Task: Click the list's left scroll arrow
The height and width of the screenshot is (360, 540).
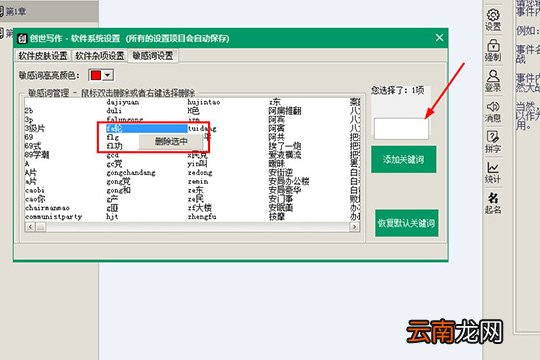Action: (x=30, y=227)
